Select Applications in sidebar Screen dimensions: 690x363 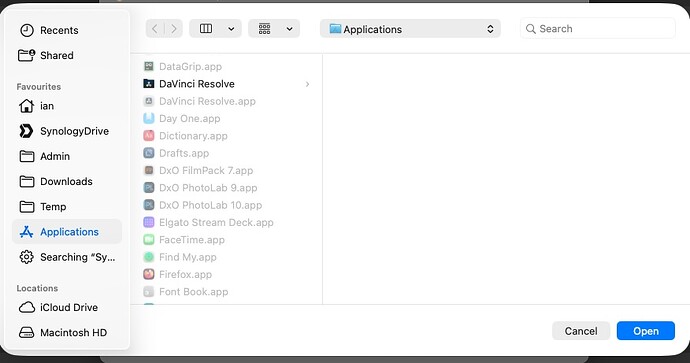point(67,231)
